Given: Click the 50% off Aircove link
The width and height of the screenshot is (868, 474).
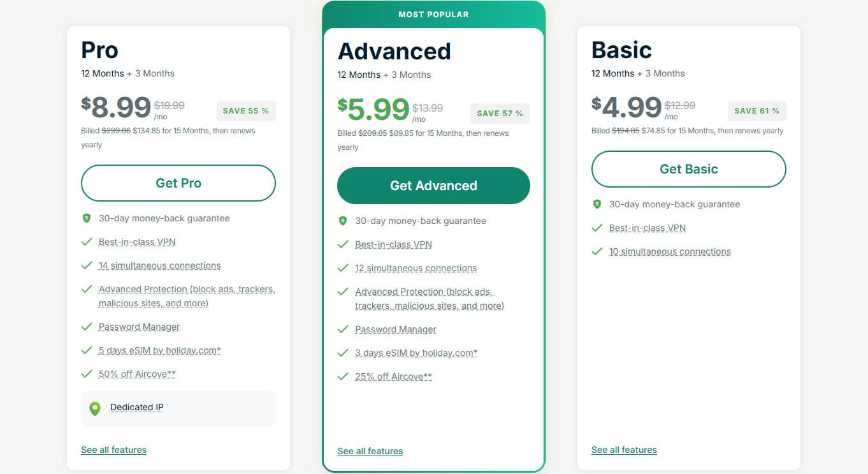Looking at the screenshot, I should tap(137, 374).
